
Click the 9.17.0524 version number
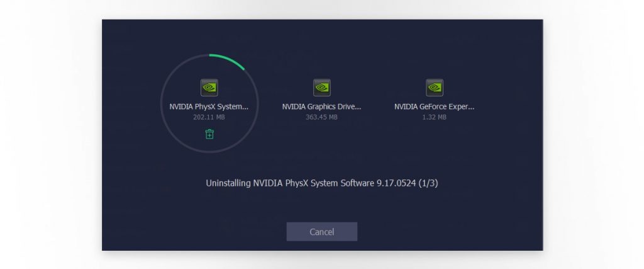tap(396, 183)
